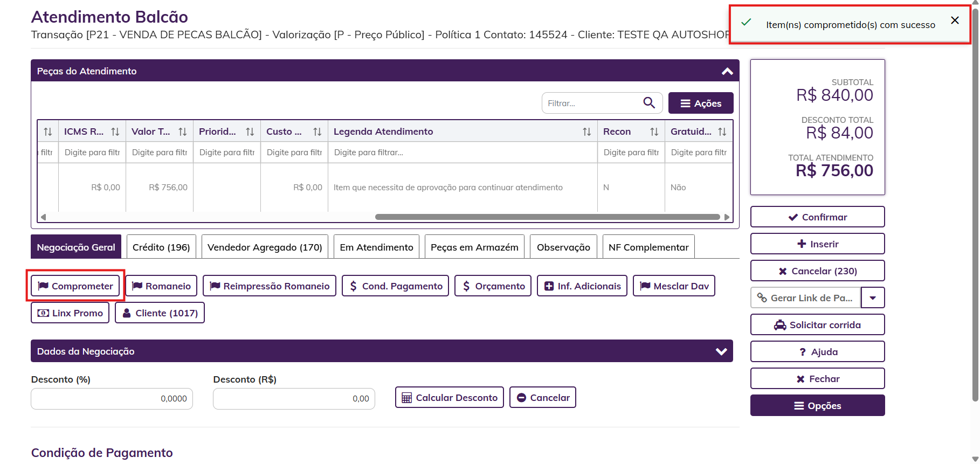Click Solicitar corrida button
This screenshot has height=464, width=980.
[817, 324]
